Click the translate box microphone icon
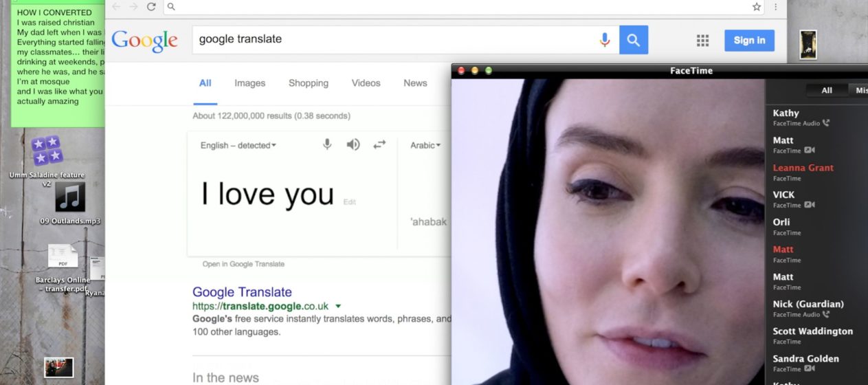The width and height of the screenshot is (868, 385). pos(327,144)
